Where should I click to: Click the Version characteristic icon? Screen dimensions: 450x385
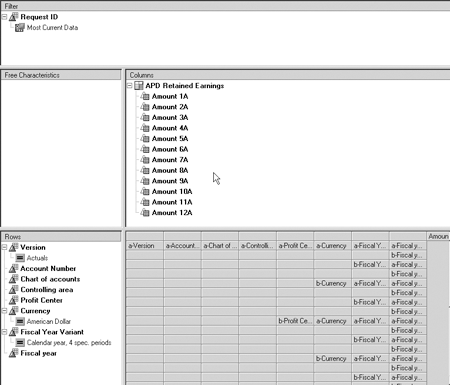pos(14,247)
